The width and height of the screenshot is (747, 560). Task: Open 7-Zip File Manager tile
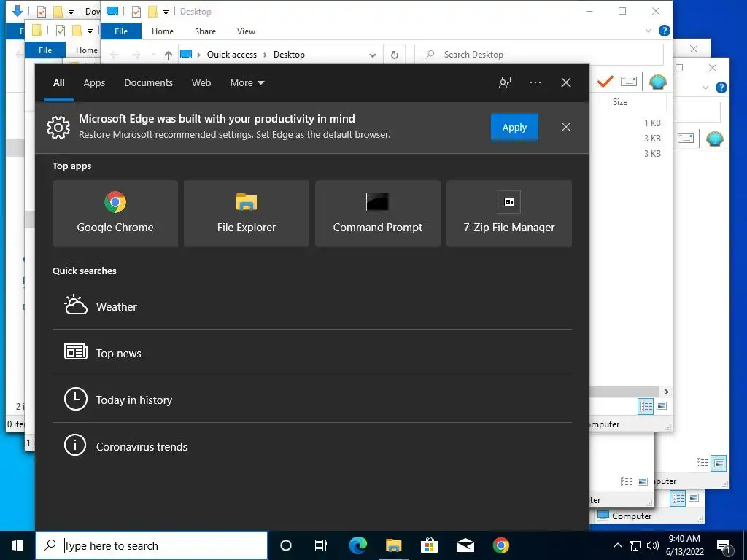(509, 214)
